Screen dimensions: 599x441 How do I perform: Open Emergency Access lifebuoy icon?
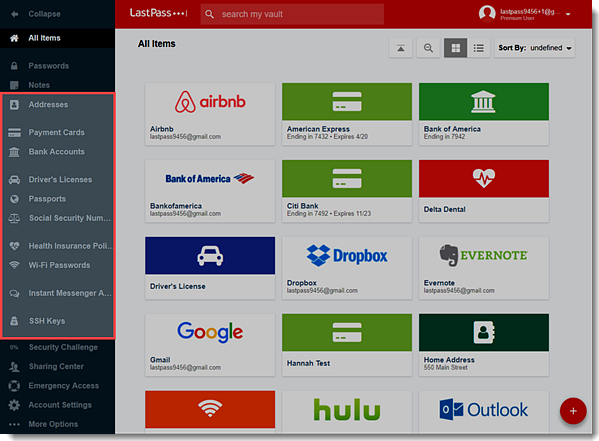pyautogui.click(x=14, y=386)
